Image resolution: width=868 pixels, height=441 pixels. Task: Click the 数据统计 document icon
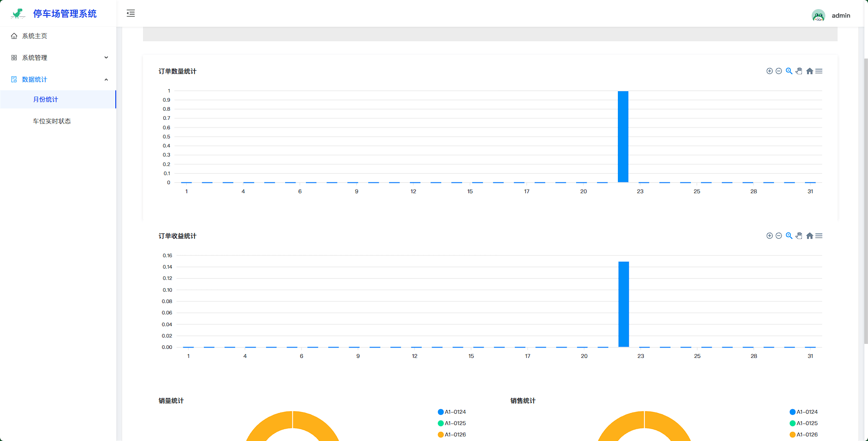click(14, 79)
